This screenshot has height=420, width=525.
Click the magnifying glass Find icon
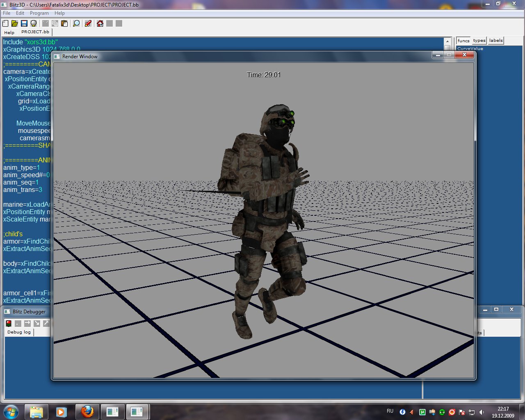[x=76, y=23]
